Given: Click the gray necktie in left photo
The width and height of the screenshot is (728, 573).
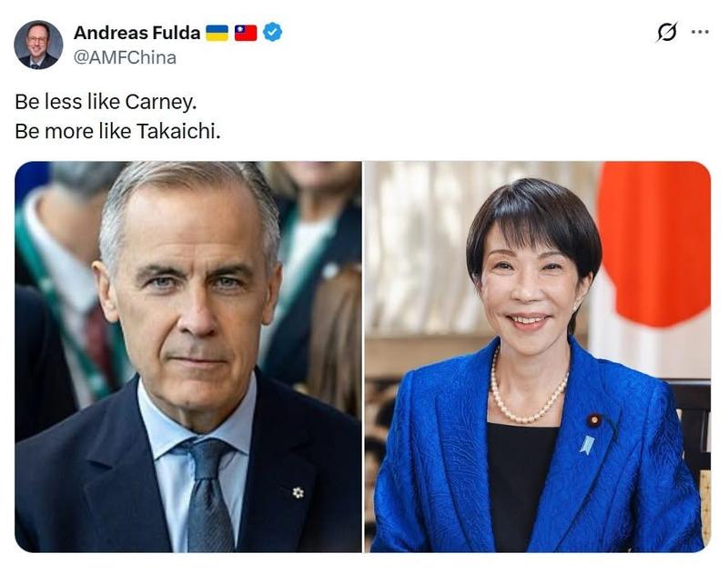Looking at the screenshot, I should click(x=209, y=496).
